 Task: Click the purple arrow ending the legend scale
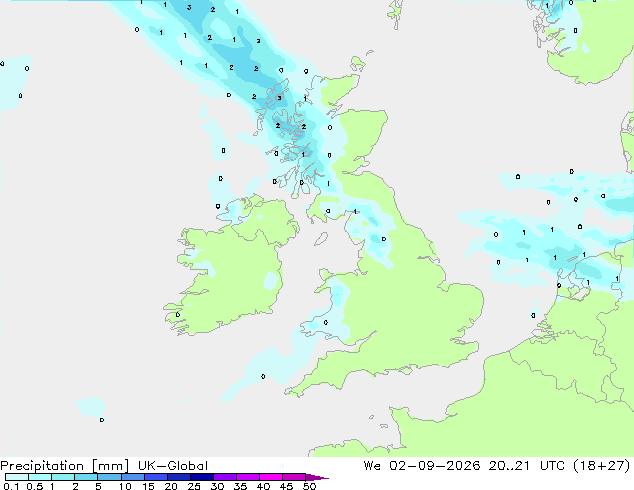(317, 477)
